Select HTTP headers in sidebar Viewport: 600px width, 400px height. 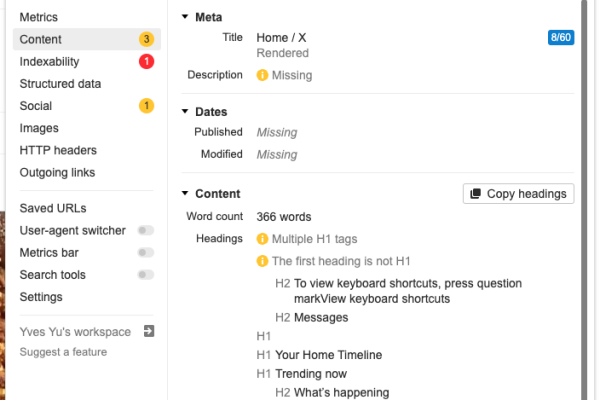[58, 150]
